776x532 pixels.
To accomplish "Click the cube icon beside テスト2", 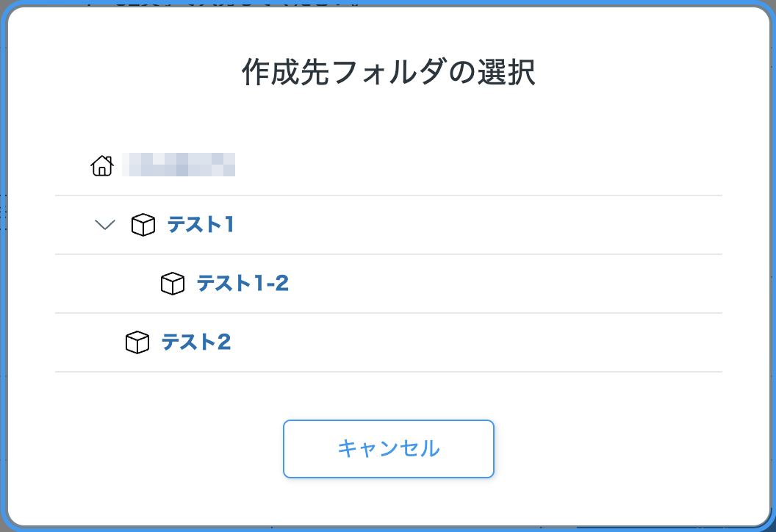I will tap(137, 342).
